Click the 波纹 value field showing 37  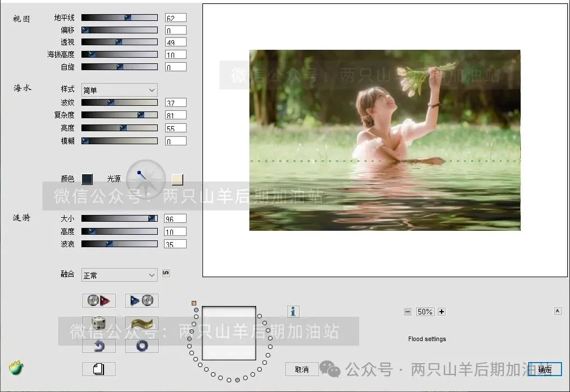pos(176,103)
